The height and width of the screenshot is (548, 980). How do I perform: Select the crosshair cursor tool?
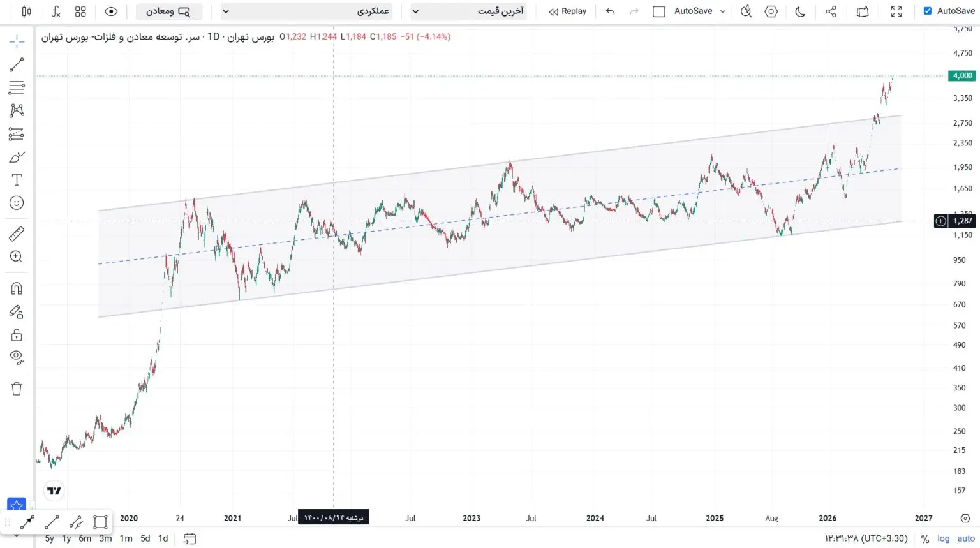(17, 42)
